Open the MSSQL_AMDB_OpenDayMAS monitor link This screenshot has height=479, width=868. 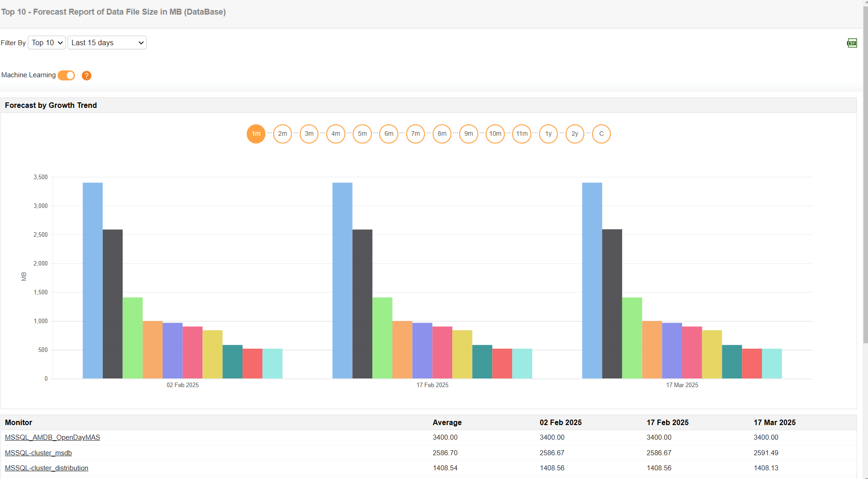(x=53, y=437)
